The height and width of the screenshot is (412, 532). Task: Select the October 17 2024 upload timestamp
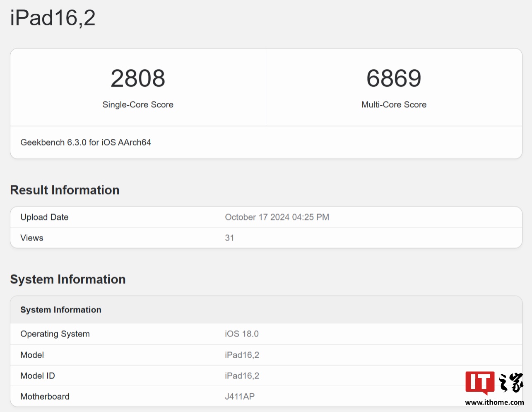(277, 217)
